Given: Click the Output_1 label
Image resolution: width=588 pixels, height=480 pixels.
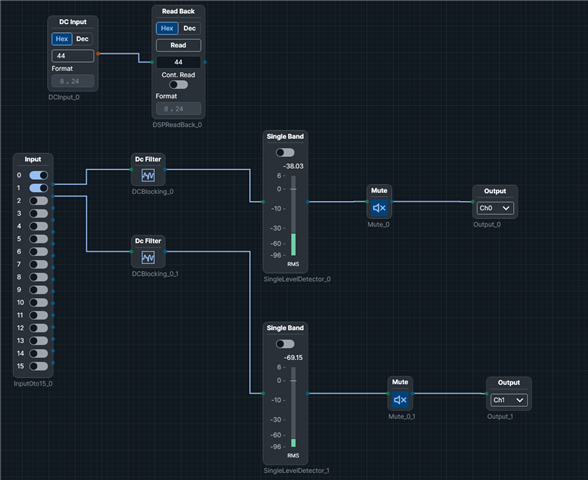Looking at the screenshot, I should coord(500,417).
